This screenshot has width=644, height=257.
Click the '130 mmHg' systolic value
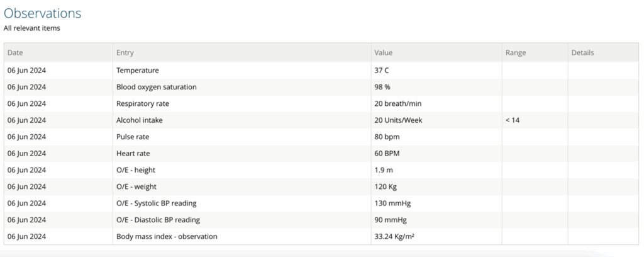[392, 203]
